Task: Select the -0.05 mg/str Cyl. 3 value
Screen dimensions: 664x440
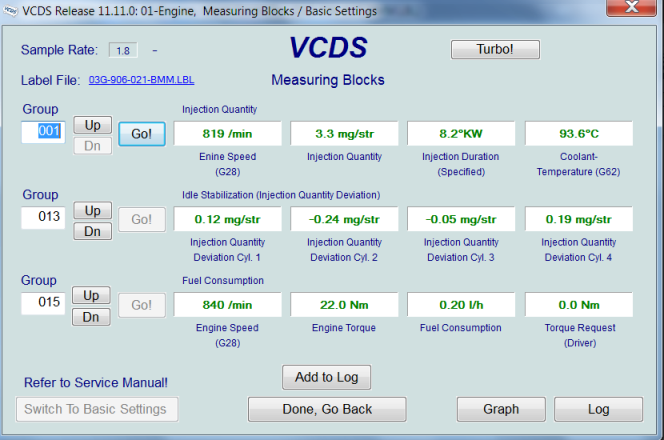Action: click(x=461, y=219)
